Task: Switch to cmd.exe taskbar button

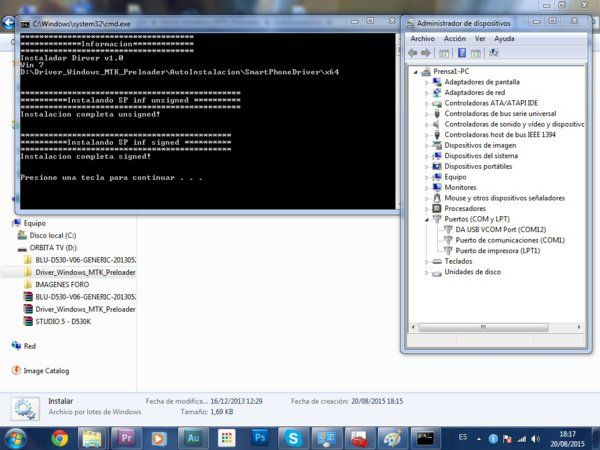Action: [426, 439]
